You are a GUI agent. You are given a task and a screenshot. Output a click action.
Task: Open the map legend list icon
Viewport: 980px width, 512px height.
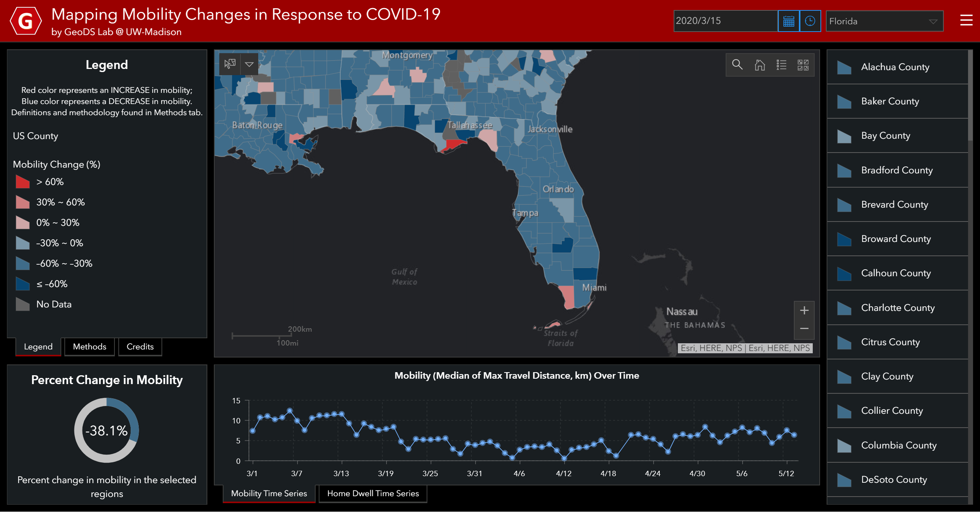pyautogui.click(x=781, y=65)
